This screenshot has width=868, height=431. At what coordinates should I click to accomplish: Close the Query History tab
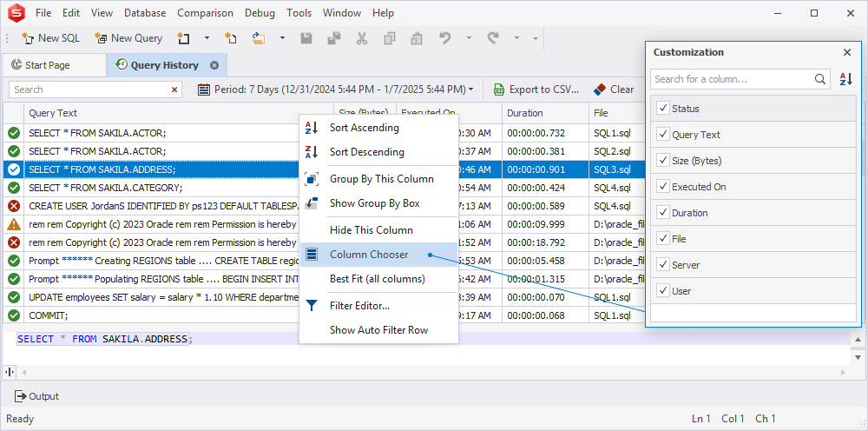click(x=214, y=65)
